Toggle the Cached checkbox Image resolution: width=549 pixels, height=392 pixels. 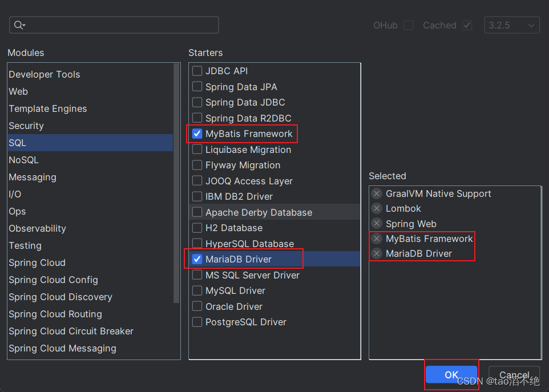coord(467,25)
